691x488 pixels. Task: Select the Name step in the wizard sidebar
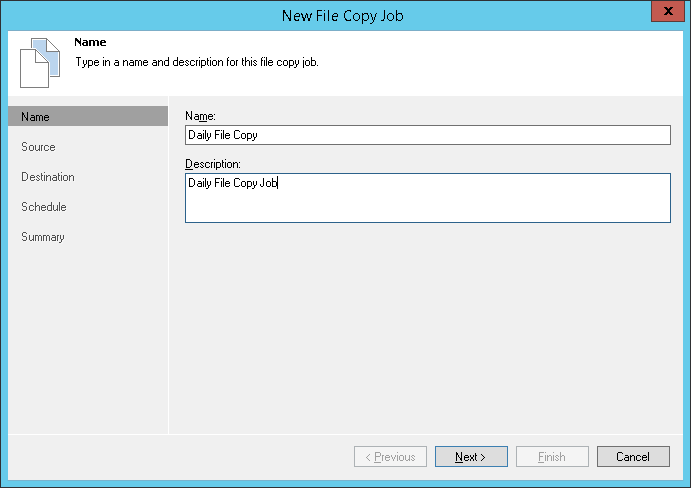[x=36, y=117]
